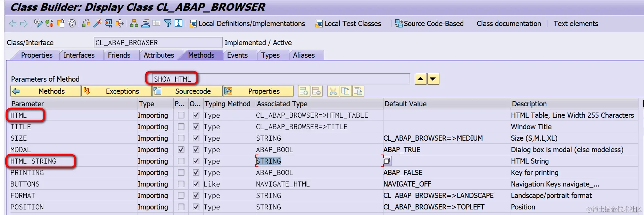The height and width of the screenshot is (215, 644).
Task: Click the Paste icon above parameter table
Action: [358, 91]
